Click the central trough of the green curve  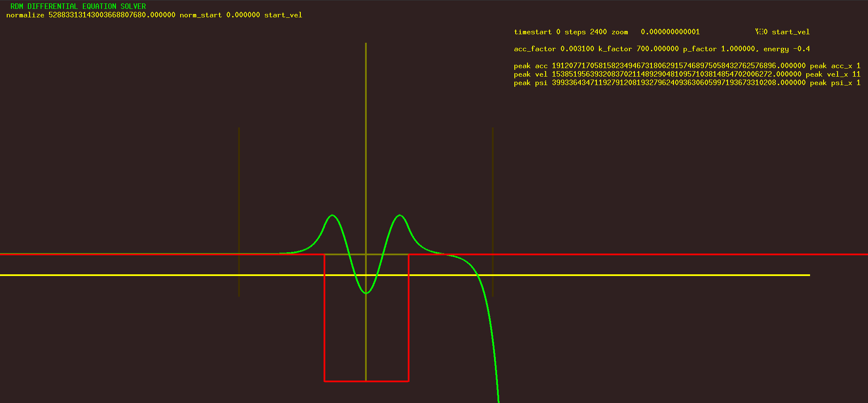click(366, 293)
